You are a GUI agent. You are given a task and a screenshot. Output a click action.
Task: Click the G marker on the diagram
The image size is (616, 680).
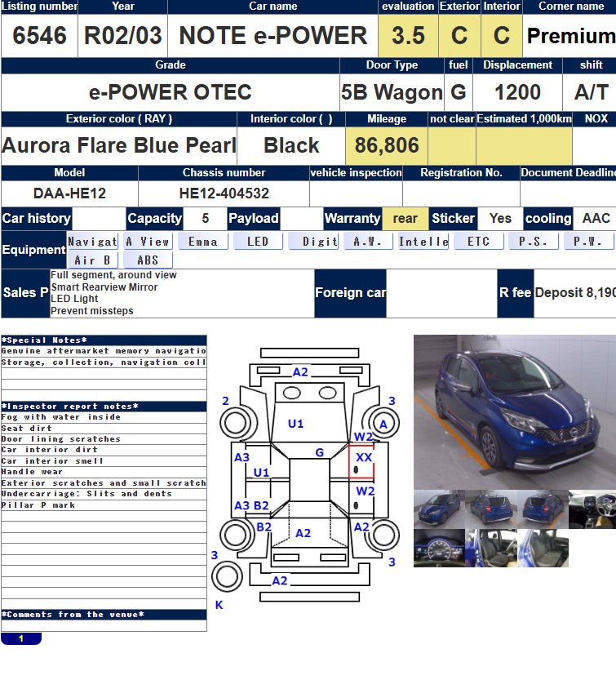click(320, 452)
